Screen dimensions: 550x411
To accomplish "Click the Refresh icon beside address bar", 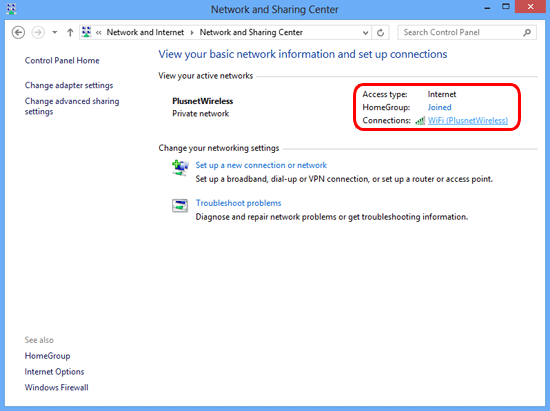I will [x=380, y=33].
